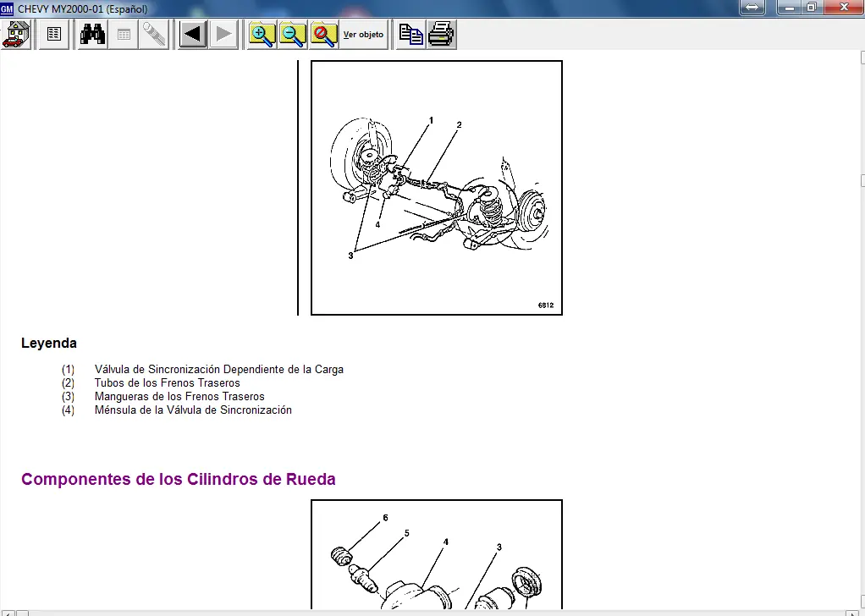Click the horizontal scrollbar left arrow
The height and width of the screenshot is (616, 865).
(8, 613)
